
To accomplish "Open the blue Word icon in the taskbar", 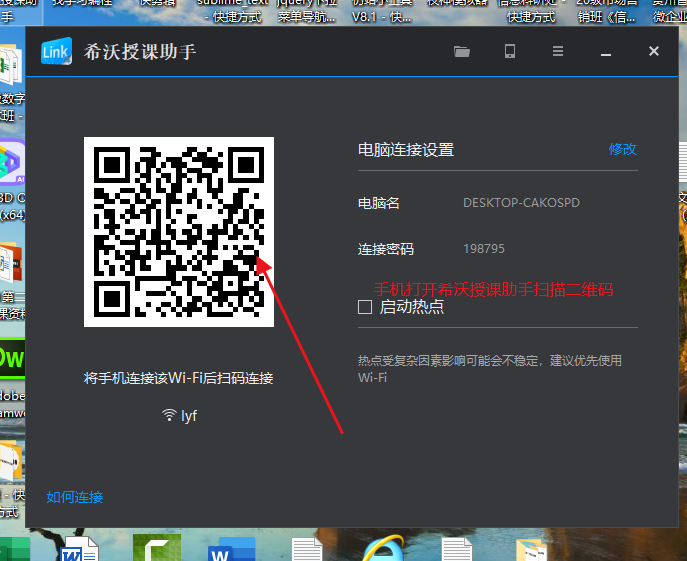I will tap(231, 549).
